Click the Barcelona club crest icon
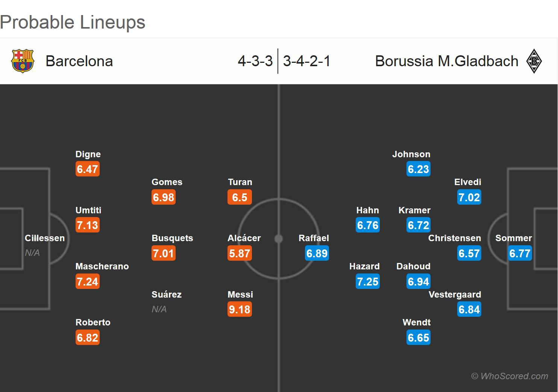Viewport: 558px width, 392px height. (23, 61)
